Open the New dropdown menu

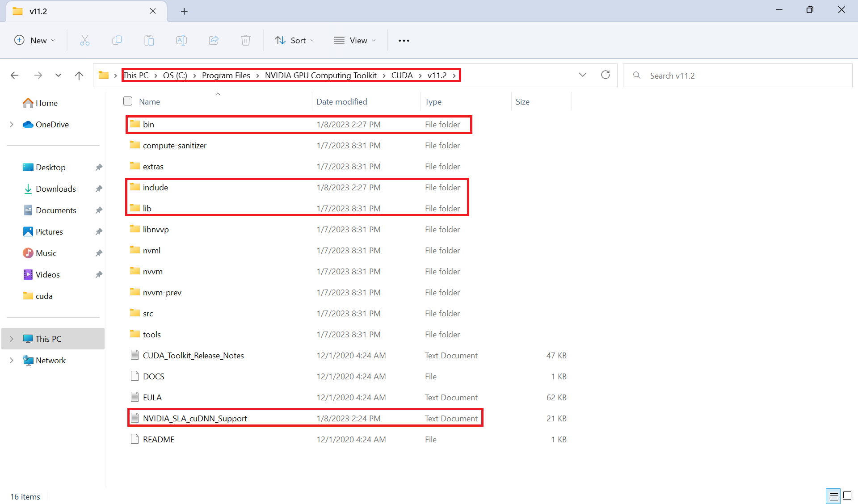(35, 41)
